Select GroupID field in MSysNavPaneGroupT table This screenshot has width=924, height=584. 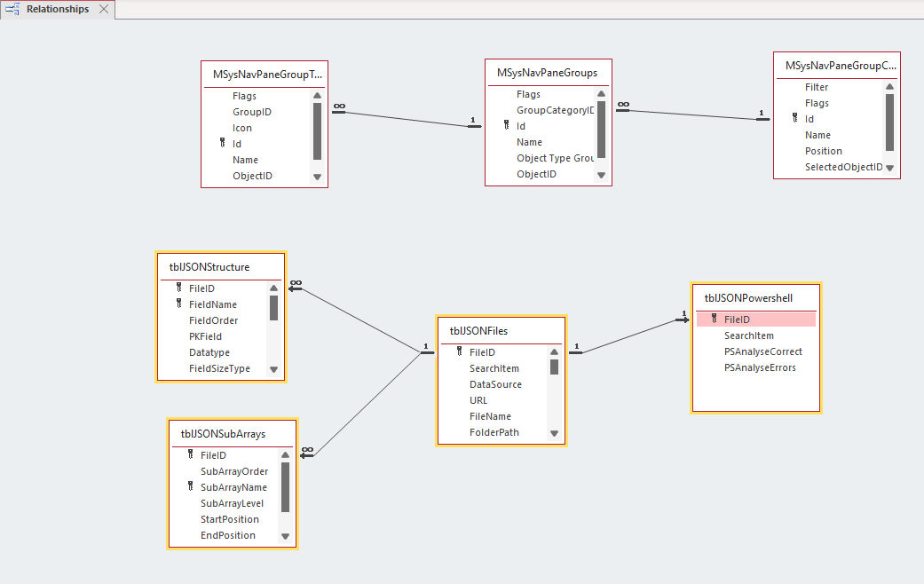[x=252, y=112]
